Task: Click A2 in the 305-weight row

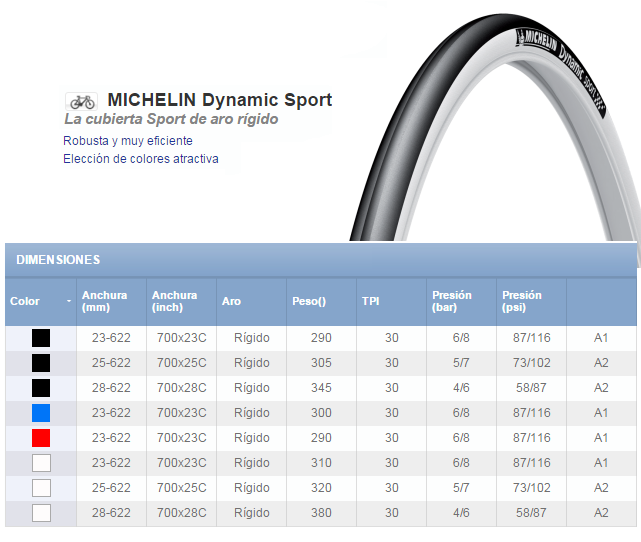Action: point(601,363)
